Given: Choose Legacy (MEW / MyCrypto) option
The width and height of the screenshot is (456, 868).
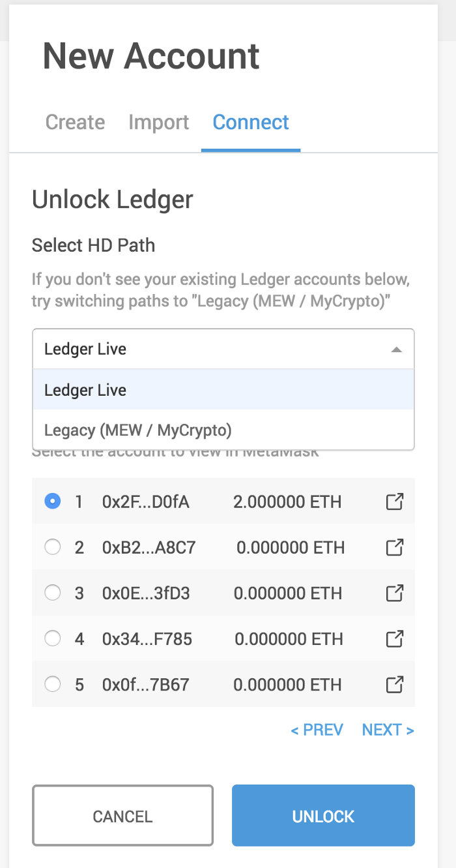Looking at the screenshot, I should (x=223, y=430).
